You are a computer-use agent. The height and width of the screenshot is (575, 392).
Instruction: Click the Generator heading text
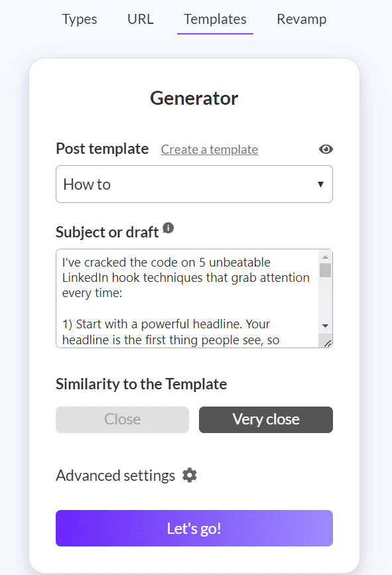[194, 98]
